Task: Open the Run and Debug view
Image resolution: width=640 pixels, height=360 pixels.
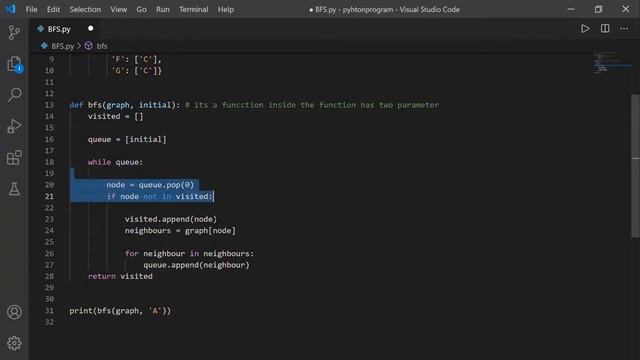Action: click(x=14, y=126)
